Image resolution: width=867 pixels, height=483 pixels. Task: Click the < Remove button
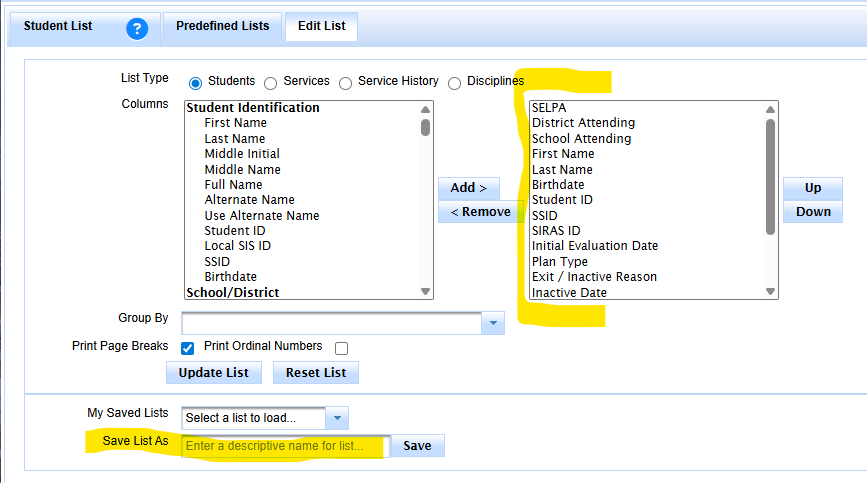click(x=480, y=212)
